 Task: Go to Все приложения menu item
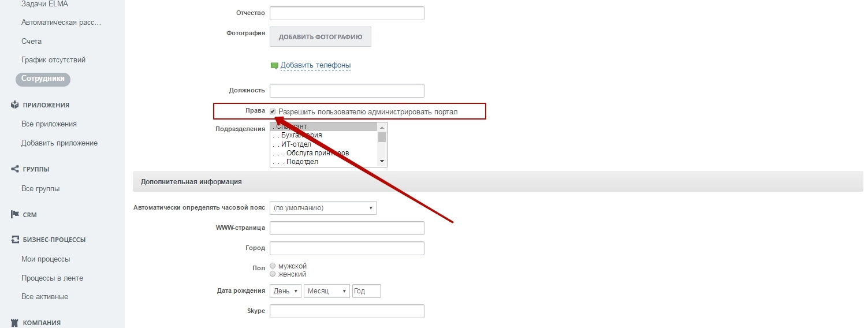click(x=49, y=124)
